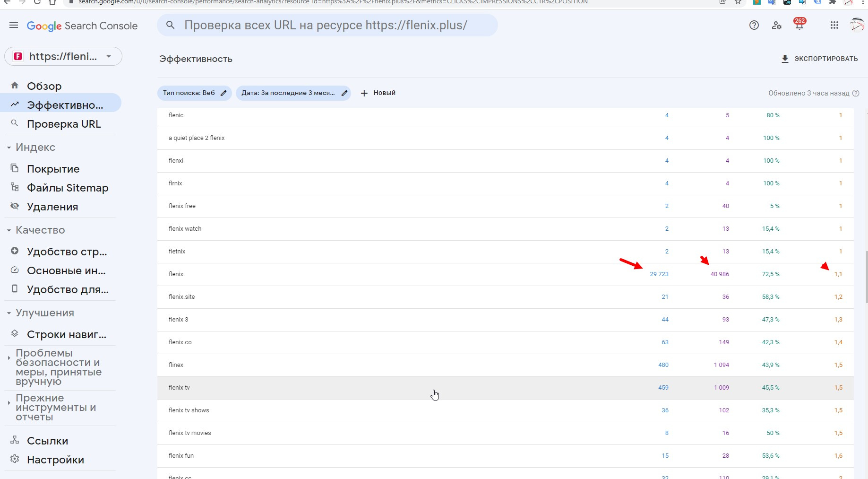Expand Прежние инструменты и отчеты section

click(9, 403)
